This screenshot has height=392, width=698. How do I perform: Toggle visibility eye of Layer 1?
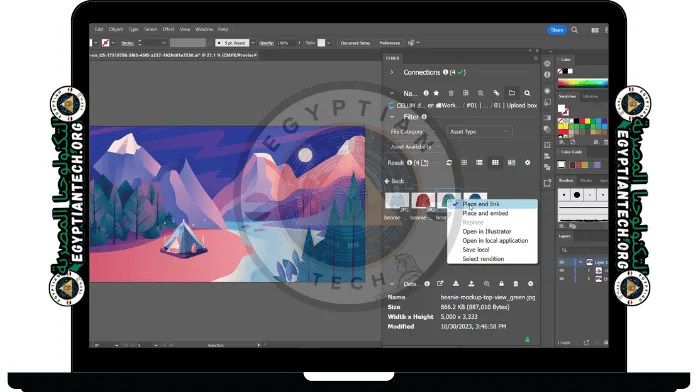(x=562, y=262)
